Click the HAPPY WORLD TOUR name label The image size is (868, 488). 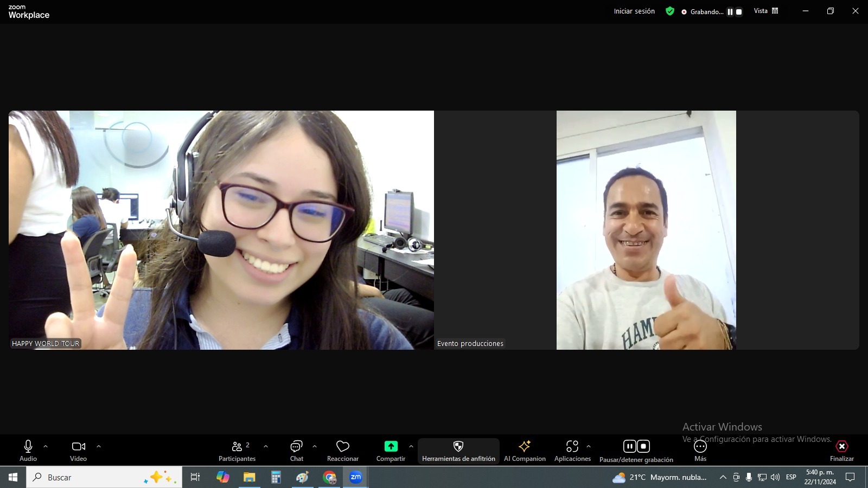(46, 343)
